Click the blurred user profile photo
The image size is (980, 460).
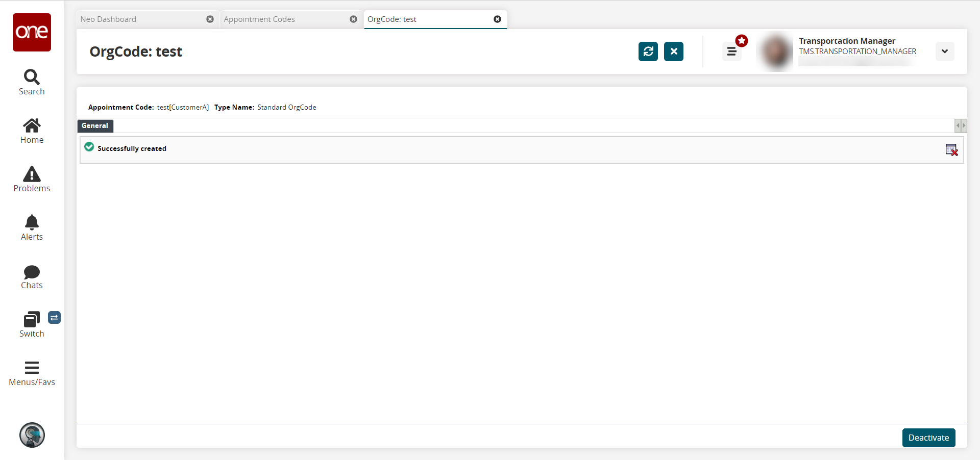pos(776,52)
